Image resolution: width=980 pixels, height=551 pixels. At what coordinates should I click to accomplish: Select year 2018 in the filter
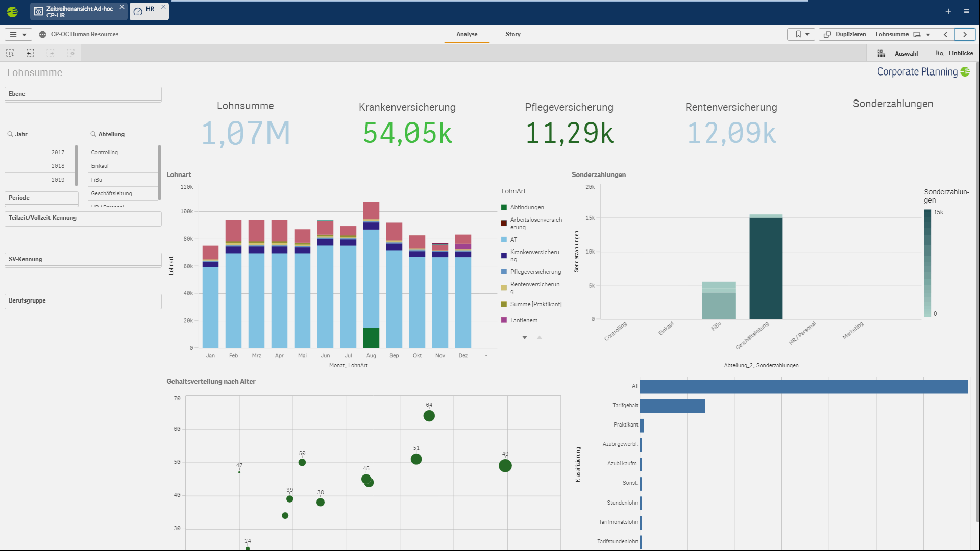pos(58,165)
